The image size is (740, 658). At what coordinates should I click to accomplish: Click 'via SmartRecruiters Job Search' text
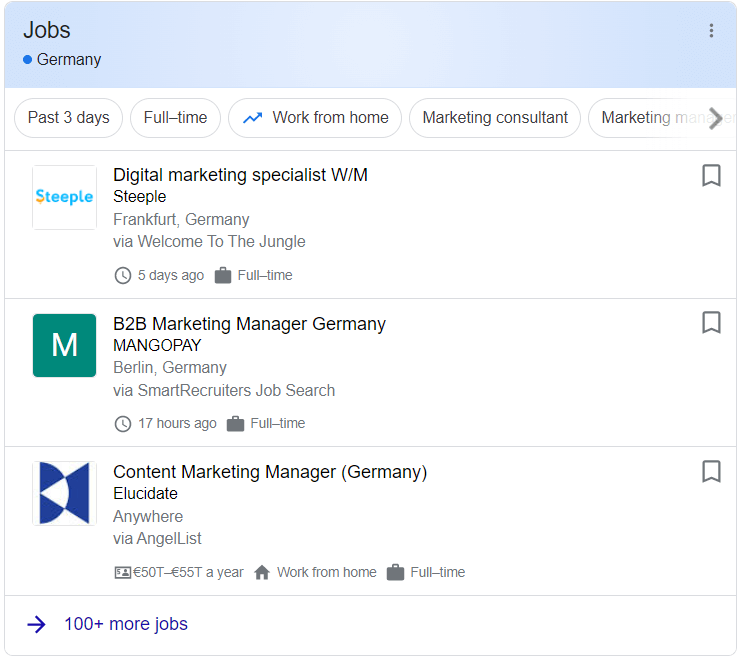[x=224, y=391]
